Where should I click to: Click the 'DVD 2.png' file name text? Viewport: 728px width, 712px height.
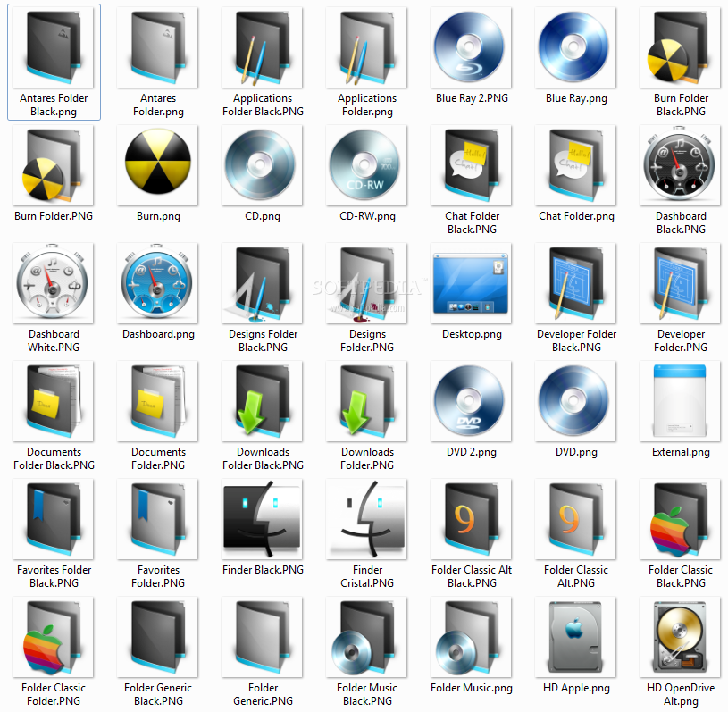pyautogui.click(x=472, y=452)
